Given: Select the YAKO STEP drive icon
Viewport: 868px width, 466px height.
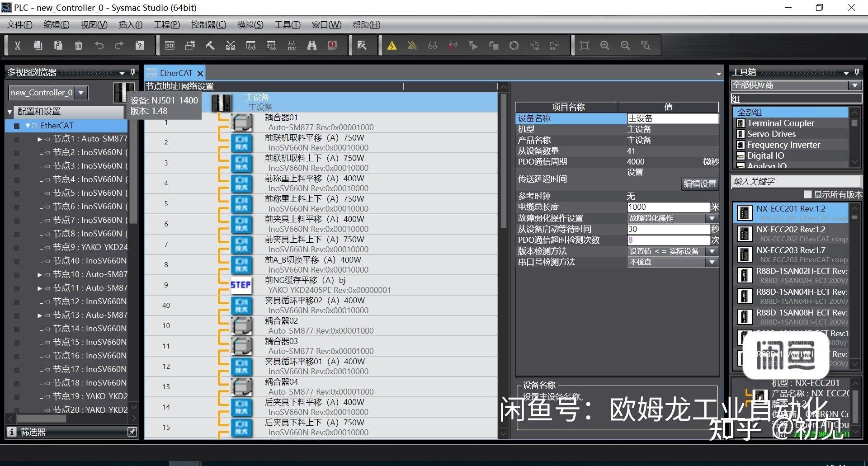Looking at the screenshot, I should tap(241, 285).
